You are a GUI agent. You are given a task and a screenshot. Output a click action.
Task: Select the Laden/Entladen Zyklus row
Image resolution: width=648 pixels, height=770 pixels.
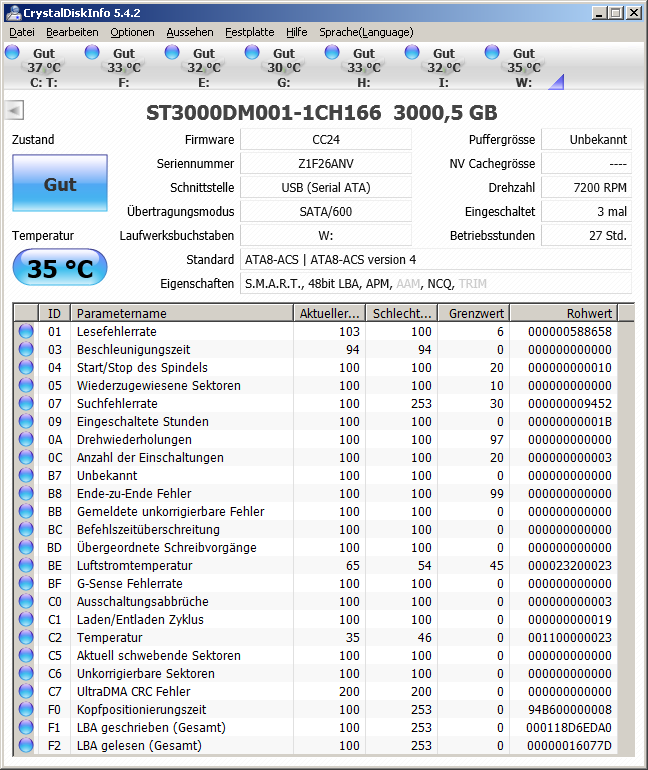coord(316,619)
